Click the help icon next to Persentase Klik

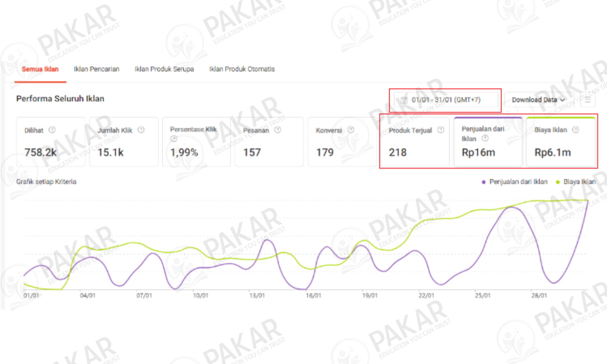point(174,139)
